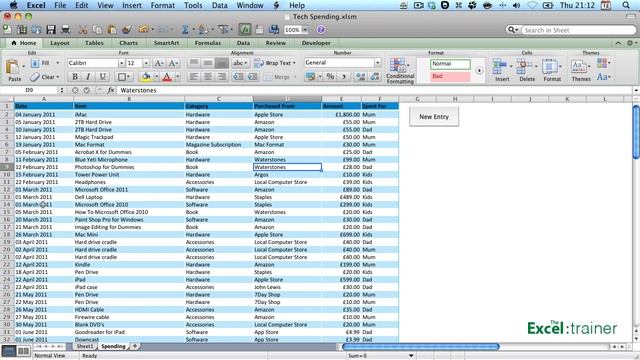Decrease font size with A down button
Viewport: 640px width, 360px height.
(173, 63)
